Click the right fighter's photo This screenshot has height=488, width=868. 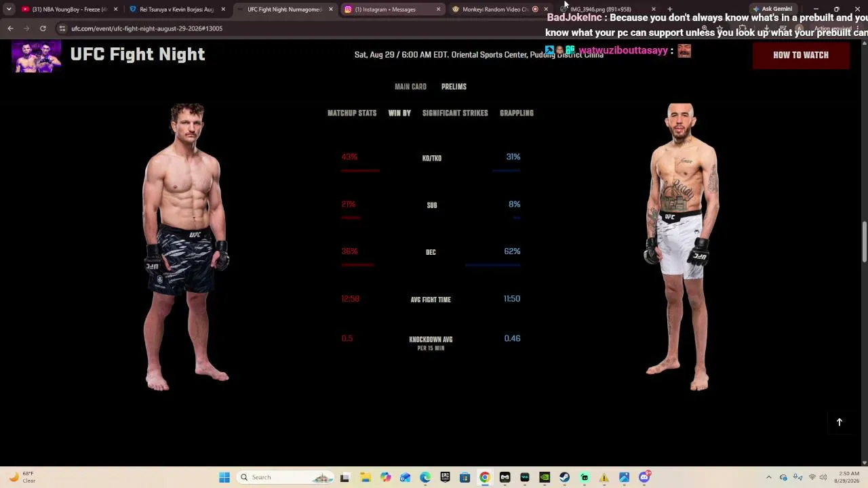point(681,247)
